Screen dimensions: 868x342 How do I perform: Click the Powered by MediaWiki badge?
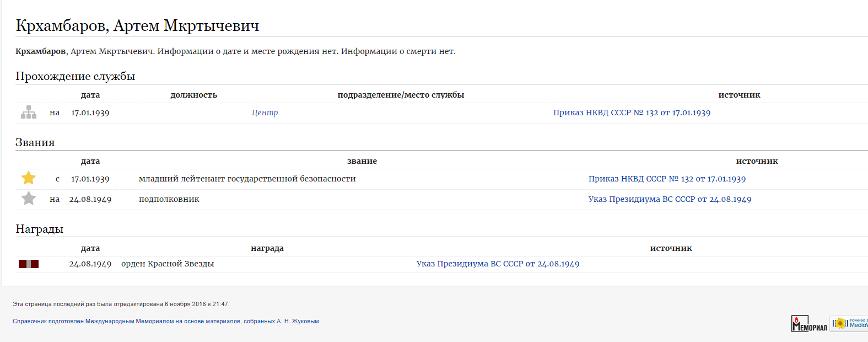click(850, 324)
